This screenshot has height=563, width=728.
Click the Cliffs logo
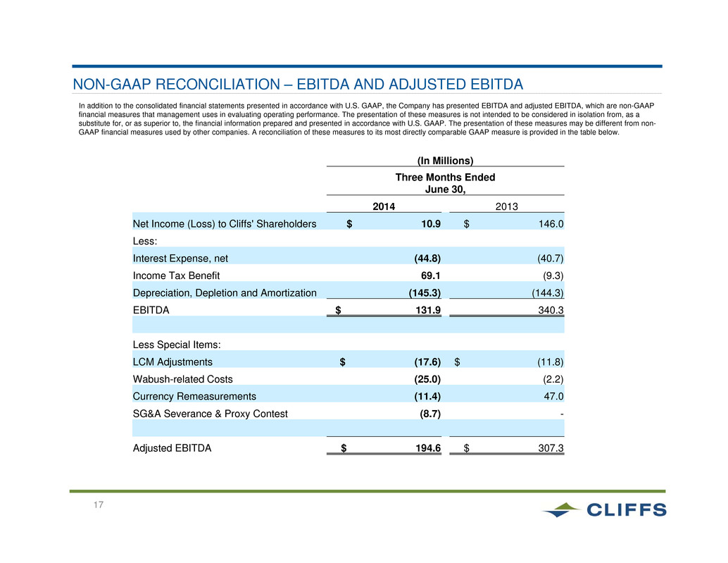[x=604, y=509]
